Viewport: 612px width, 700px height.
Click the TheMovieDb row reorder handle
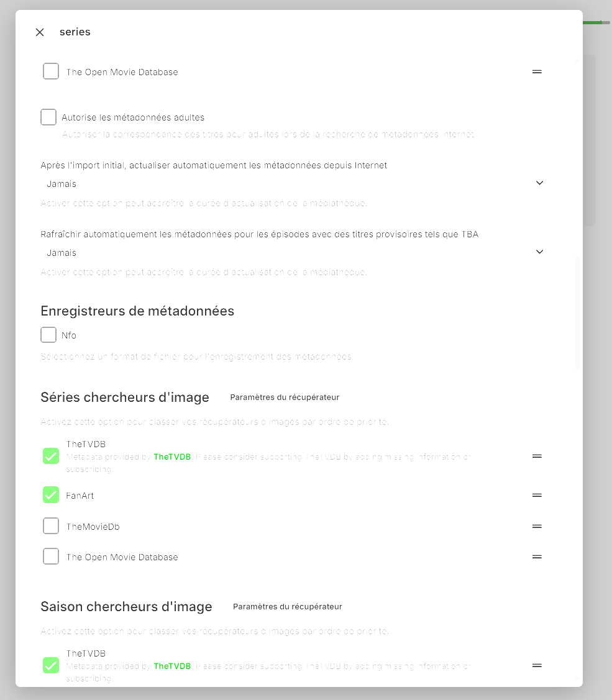[x=537, y=526]
